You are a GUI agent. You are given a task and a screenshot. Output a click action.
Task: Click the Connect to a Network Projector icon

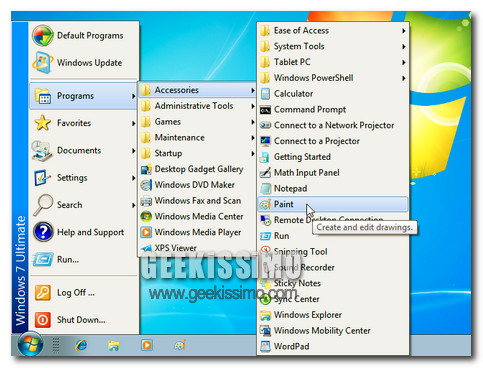point(265,125)
